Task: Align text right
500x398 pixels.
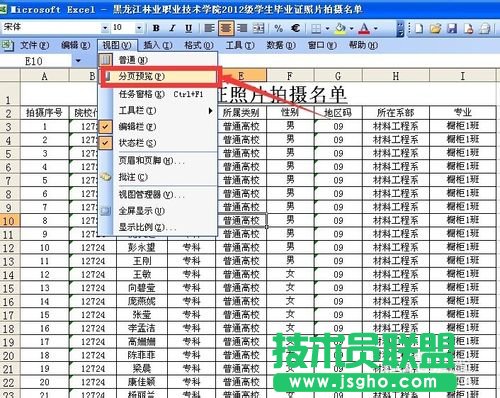Action: tap(242, 28)
